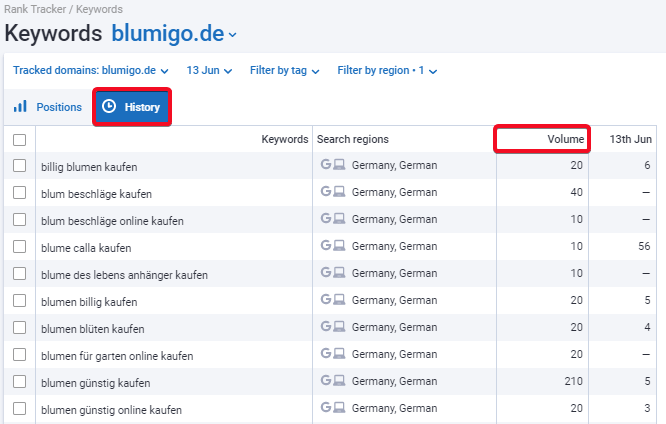666x424 pixels.
Task: Click desktop icon in blum beschläge online kaufen row
Action: 339,218
